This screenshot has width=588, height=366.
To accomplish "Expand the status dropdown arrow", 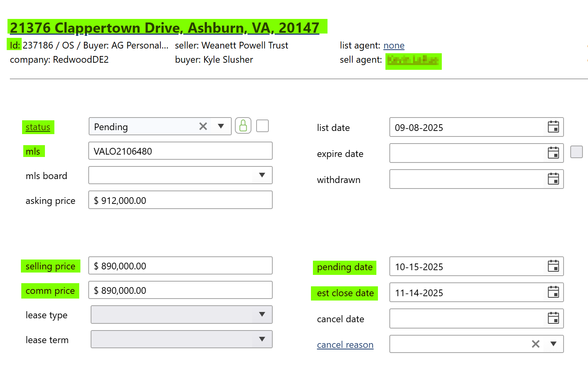I will pyautogui.click(x=221, y=126).
